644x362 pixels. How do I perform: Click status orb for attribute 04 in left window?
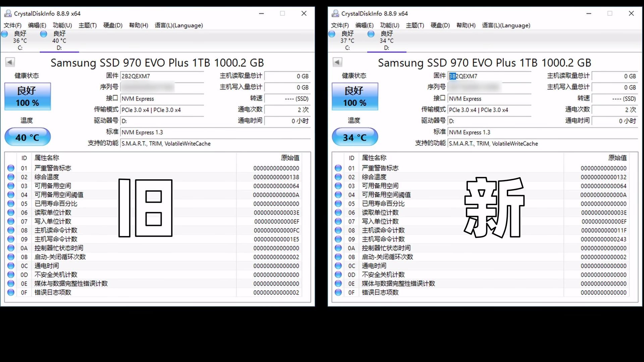(11, 195)
